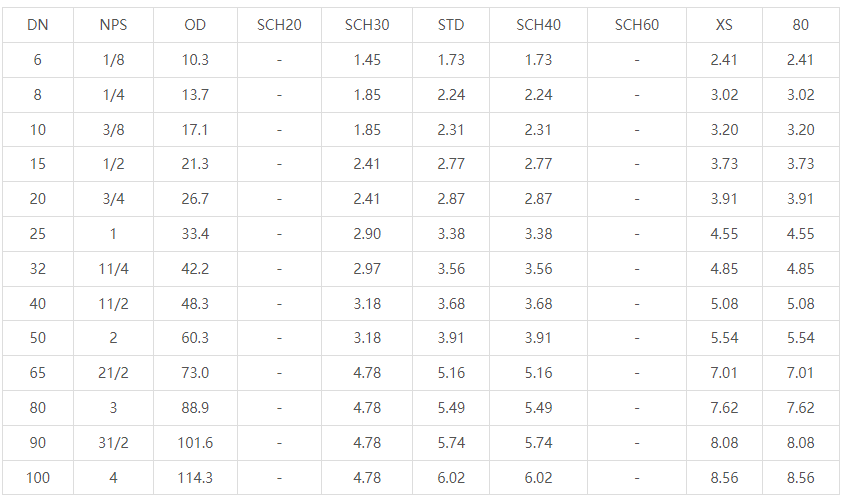Select the SCH30 cell showing 2.97

(367, 269)
